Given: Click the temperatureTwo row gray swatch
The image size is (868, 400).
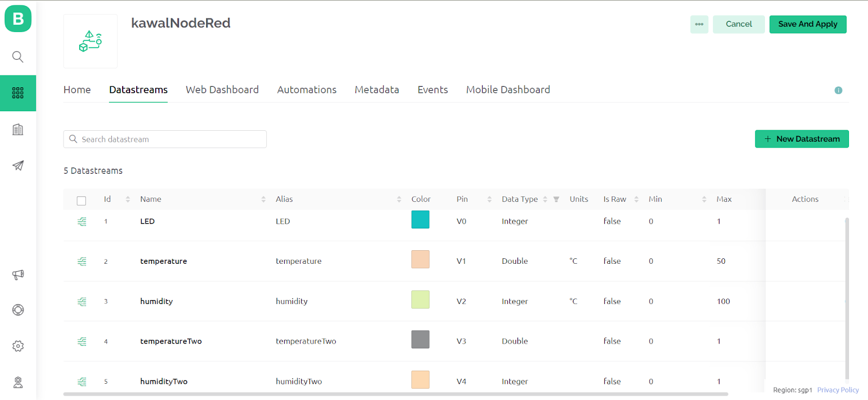Looking at the screenshot, I should (x=420, y=340).
